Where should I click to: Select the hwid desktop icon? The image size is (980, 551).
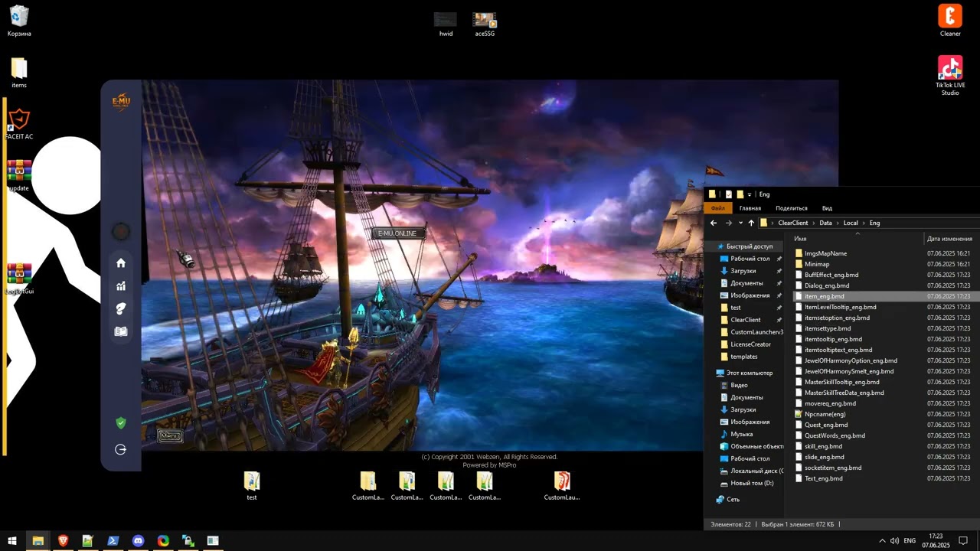(x=446, y=24)
